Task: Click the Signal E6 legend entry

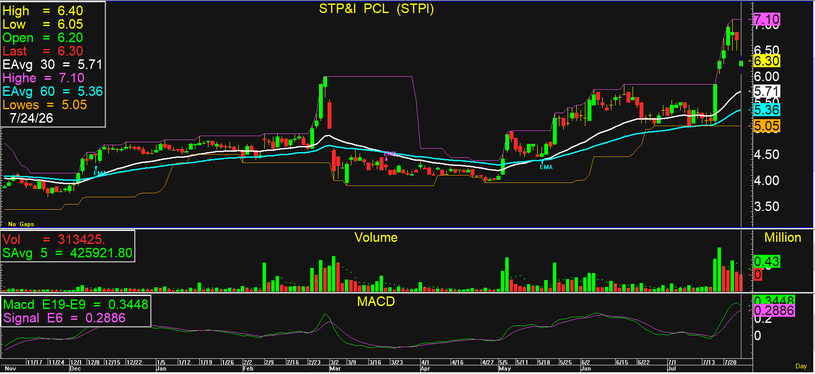Action: (x=64, y=317)
